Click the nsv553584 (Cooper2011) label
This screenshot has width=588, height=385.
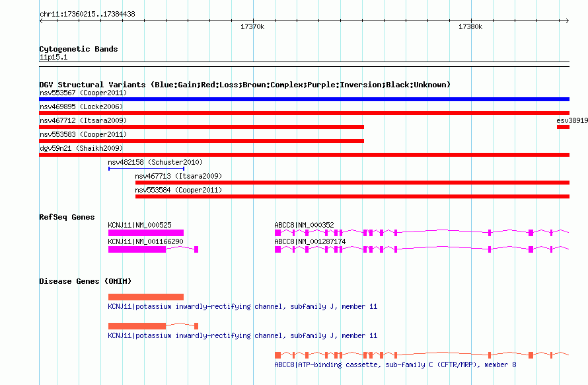[x=178, y=190]
